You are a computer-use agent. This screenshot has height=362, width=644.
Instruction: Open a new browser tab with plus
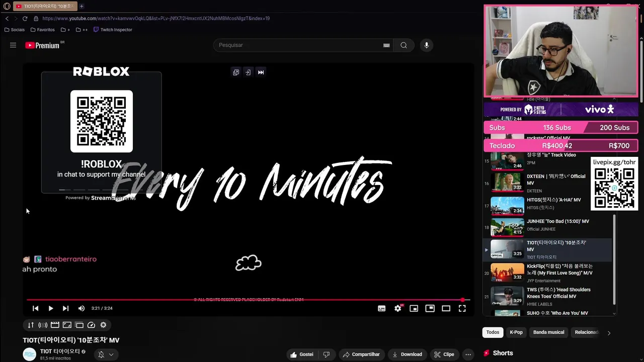pyautogui.click(x=82, y=7)
